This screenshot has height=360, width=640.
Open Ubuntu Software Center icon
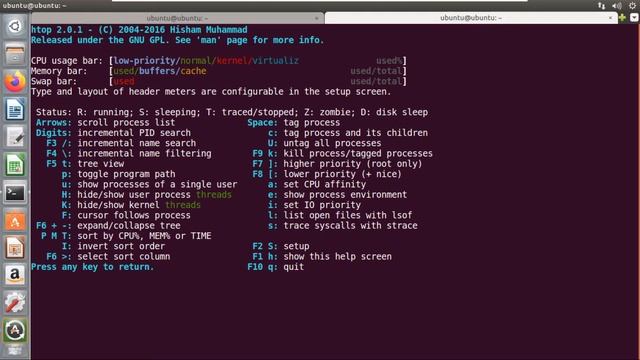15,220
